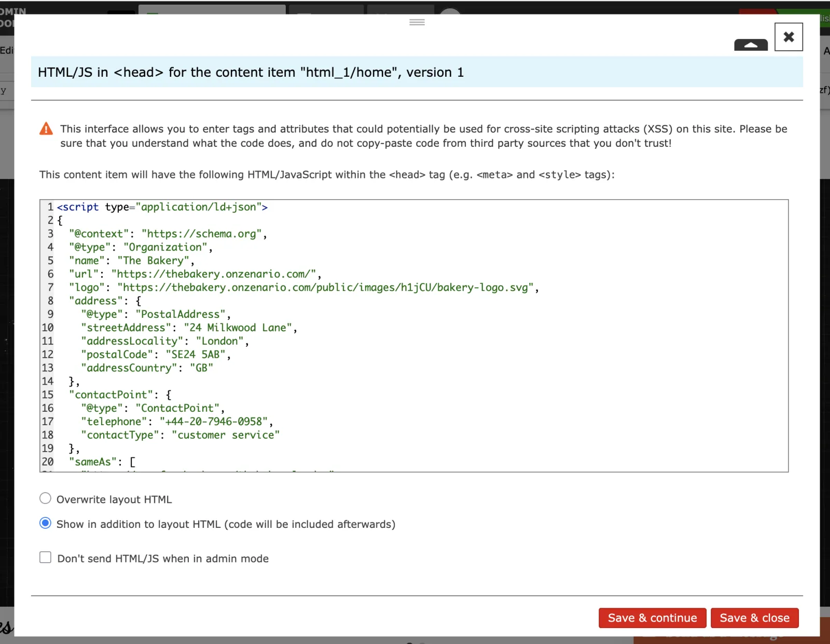Viewport: 830px width, 644px height.
Task: Click the "url" line with thebakery.onzenario.com
Action: click(x=195, y=274)
